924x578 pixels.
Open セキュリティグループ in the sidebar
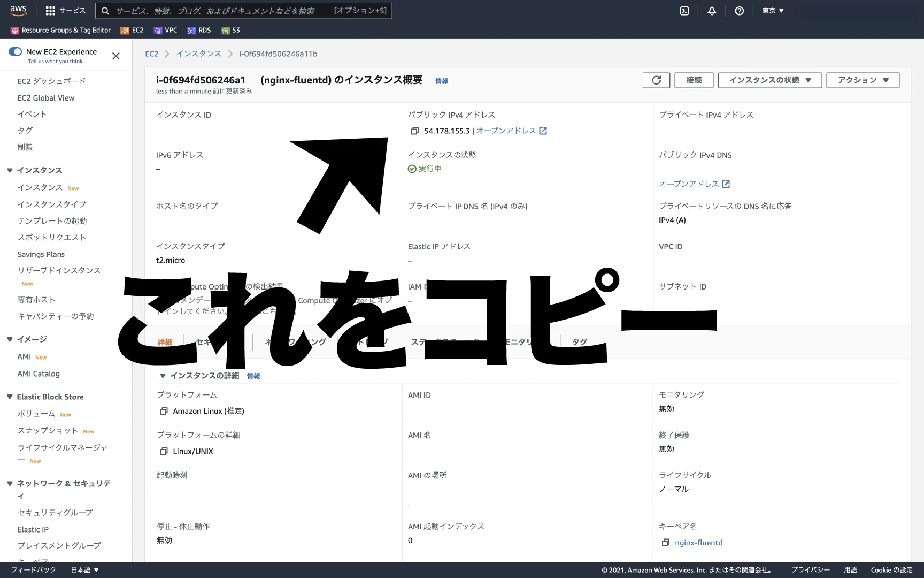pyautogui.click(x=55, y=513)
